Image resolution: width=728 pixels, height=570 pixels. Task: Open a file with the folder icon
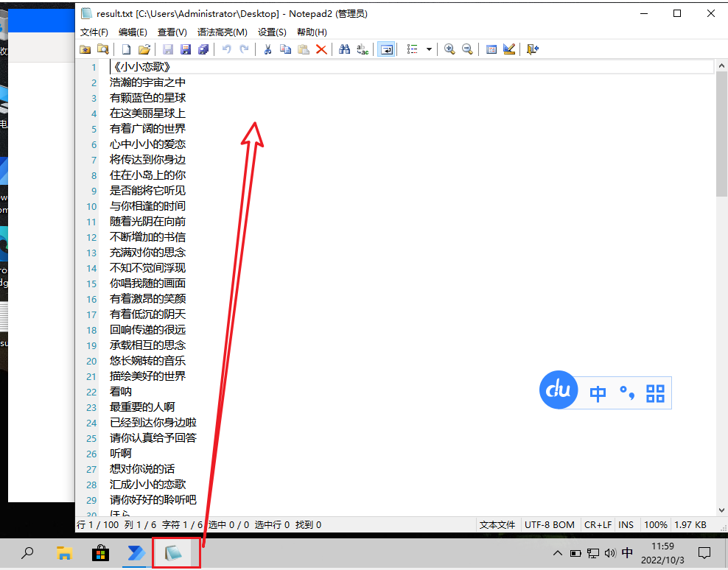(x=144, y=49)
